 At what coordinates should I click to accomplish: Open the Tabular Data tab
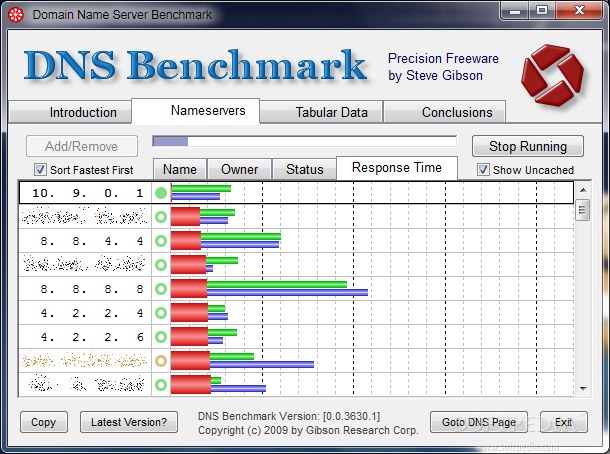pos(321,112)
